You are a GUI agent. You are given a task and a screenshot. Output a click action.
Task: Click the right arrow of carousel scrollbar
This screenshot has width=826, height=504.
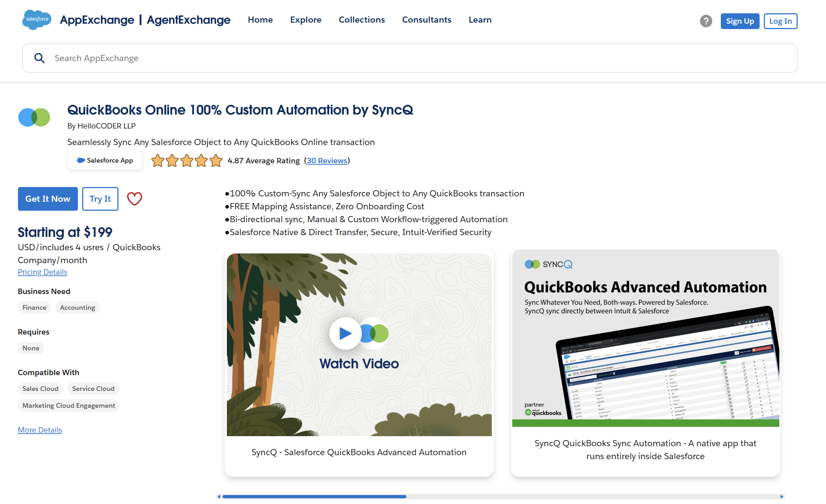point(782,497)
